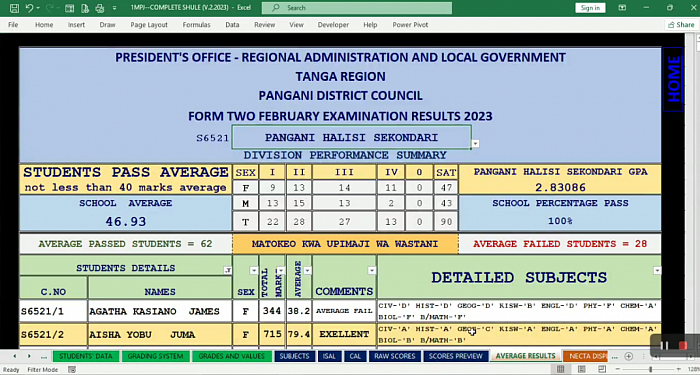This screenshot has height=375, width=700.
Task: Switch to Page Break Preview icon
Action: (602, 369)
